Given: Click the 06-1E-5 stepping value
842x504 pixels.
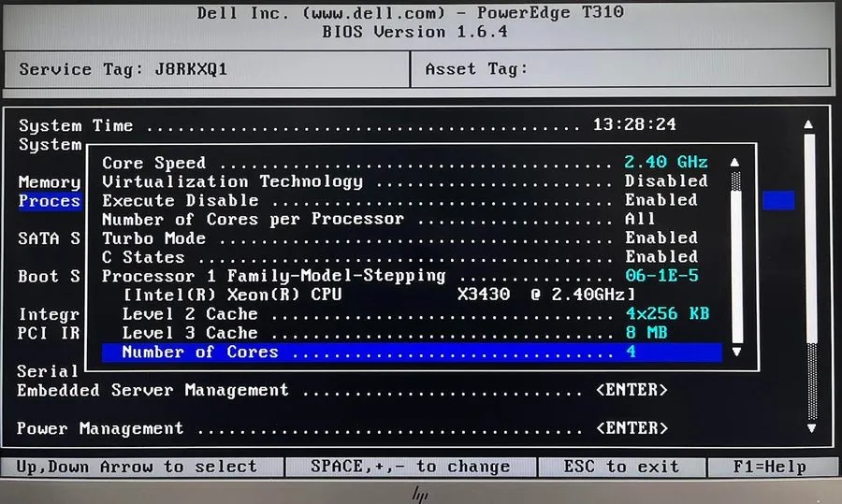Looking at the screenshot, I should [661, 275].
